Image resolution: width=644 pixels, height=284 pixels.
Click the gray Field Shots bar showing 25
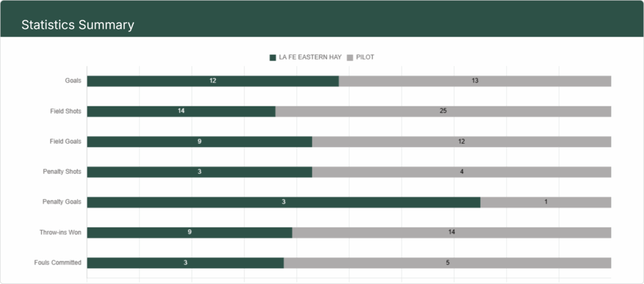coord(443,111)
